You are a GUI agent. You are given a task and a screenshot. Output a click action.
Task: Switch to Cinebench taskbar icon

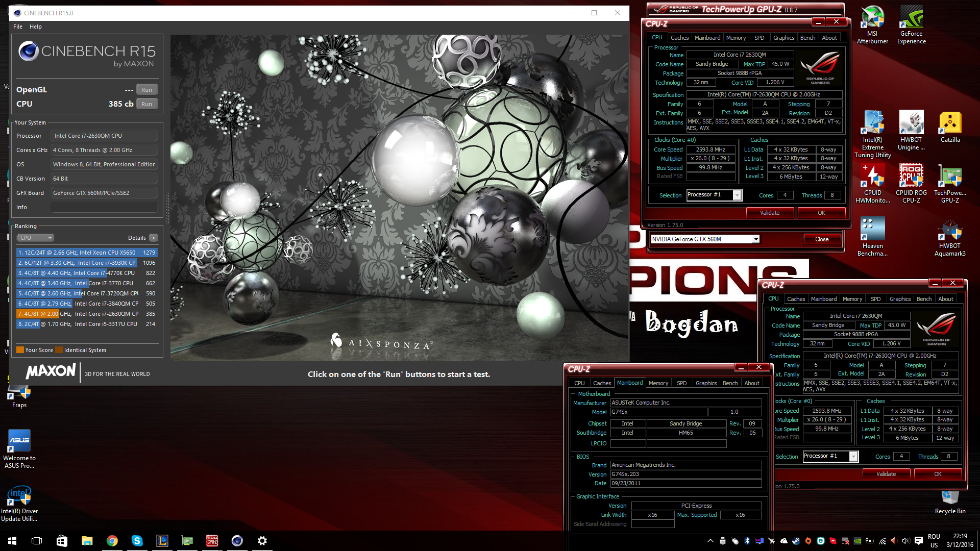tap(237, 541)
